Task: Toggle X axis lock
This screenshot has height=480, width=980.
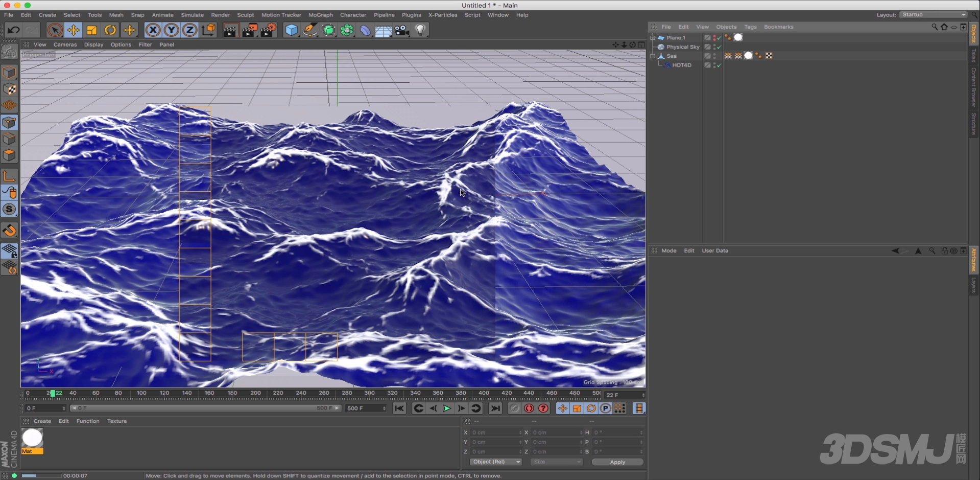Action: coord(153,30)
